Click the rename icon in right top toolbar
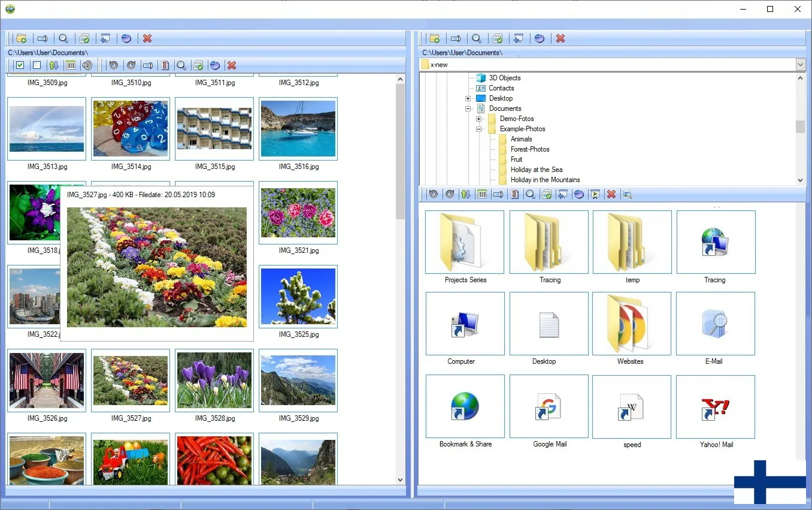 tap(456, 38)
